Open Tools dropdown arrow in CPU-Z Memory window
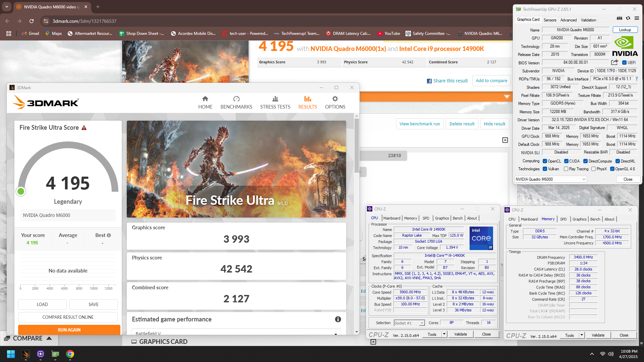 click(582, 335)
